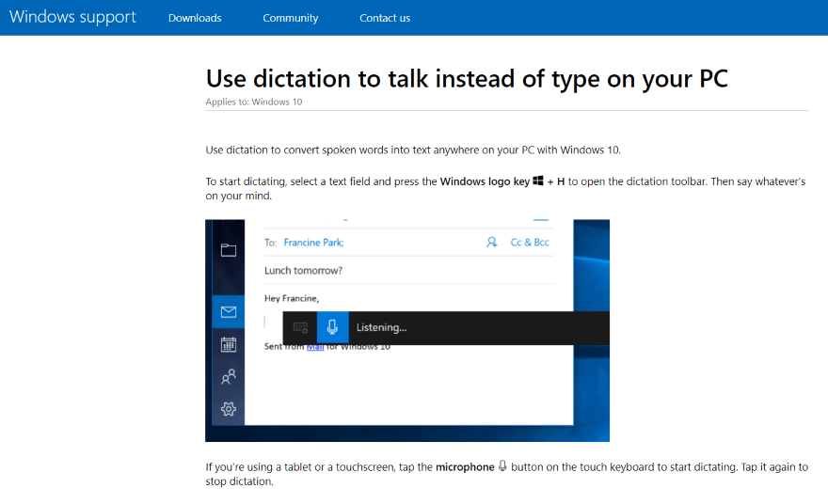Open the Downloads menu item
The height and width of the screenshot is (504, 828).
pyautogui.click(x=195, y=18)
